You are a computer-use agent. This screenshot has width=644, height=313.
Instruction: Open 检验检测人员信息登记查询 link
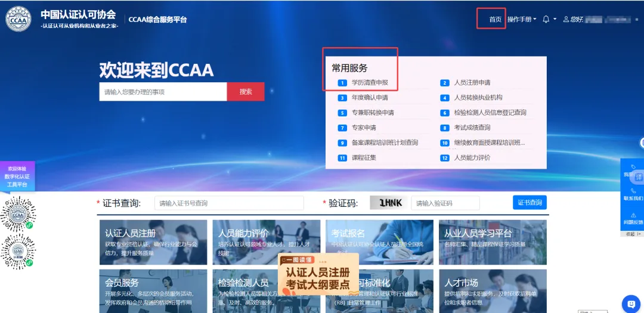[x=490, y=113]
